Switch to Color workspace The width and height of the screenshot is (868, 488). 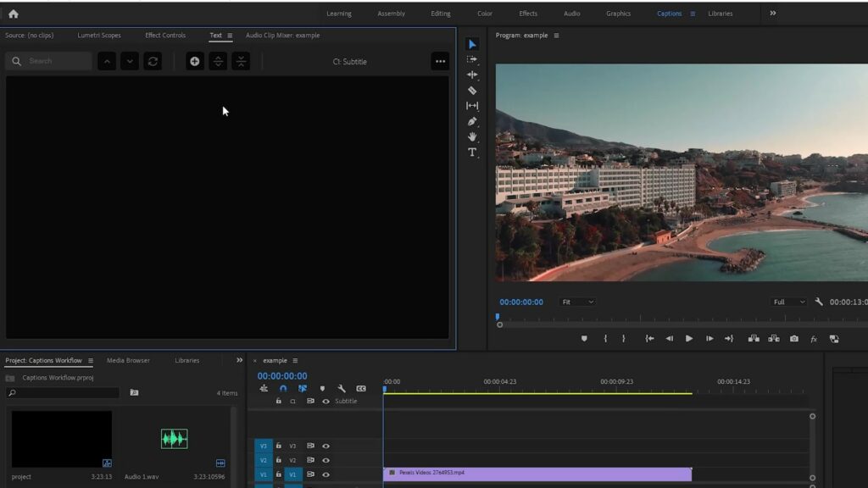tap(485, 14)
